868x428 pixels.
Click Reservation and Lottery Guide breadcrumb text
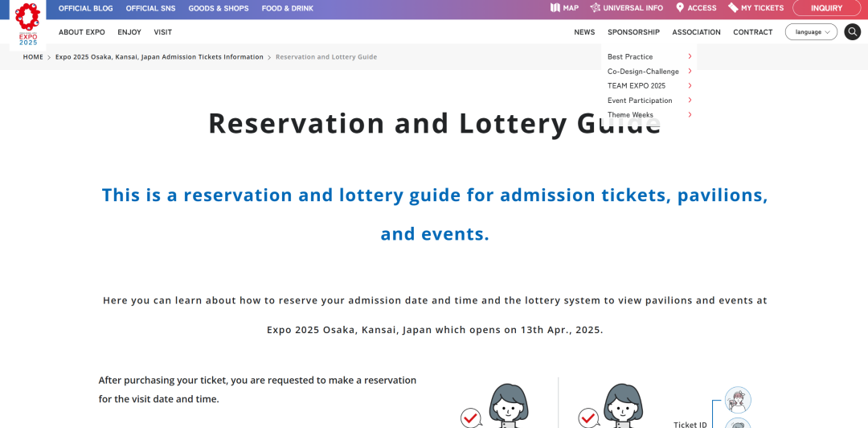click(326, 57)
